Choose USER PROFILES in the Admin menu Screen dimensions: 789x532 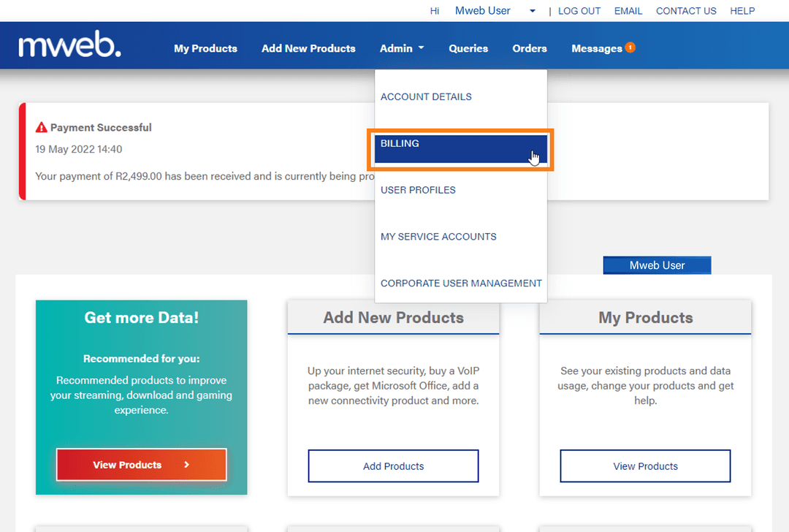418,189
